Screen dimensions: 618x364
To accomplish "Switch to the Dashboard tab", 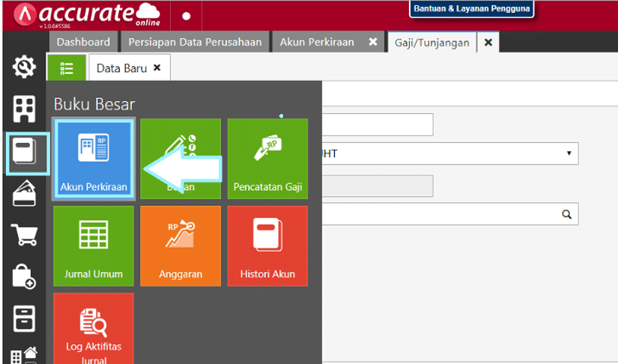I will pyautogui.click(x=83, y=42).
